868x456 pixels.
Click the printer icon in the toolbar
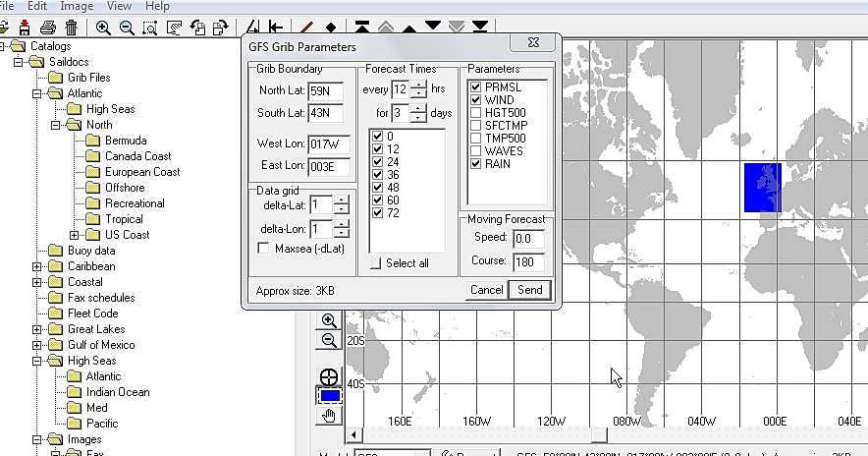tap(48, 28)
